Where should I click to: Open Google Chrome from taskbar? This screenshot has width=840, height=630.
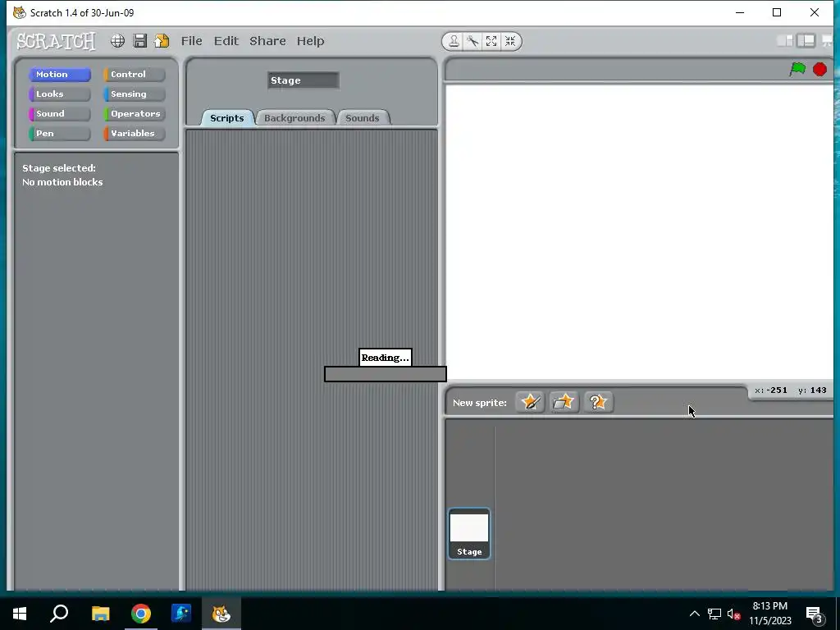pyautogui.click(x=141, y=614)
